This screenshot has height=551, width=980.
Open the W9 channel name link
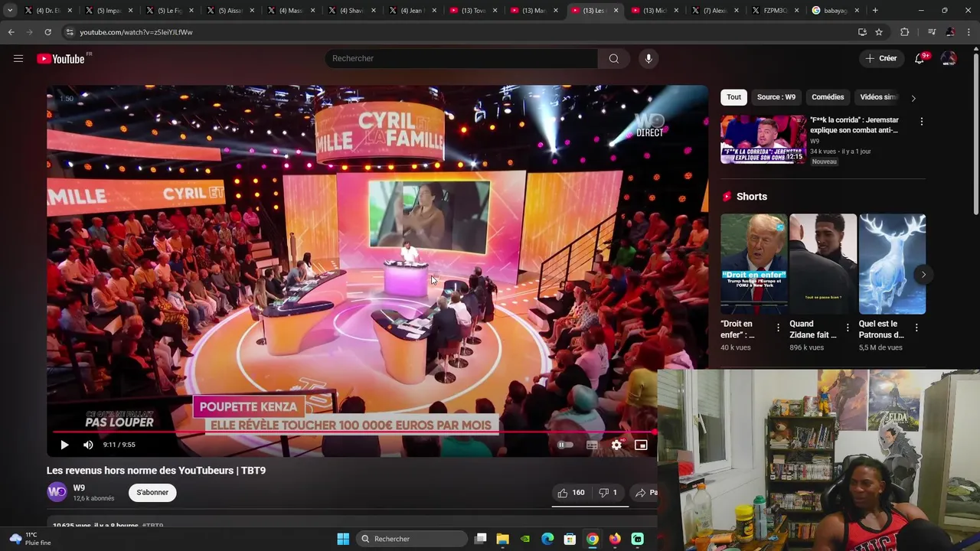[x=79, y=487]
